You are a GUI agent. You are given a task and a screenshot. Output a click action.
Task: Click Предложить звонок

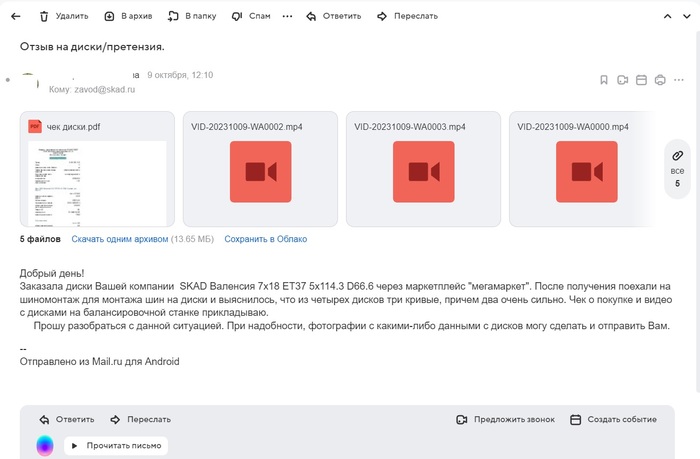pos(505,420)
